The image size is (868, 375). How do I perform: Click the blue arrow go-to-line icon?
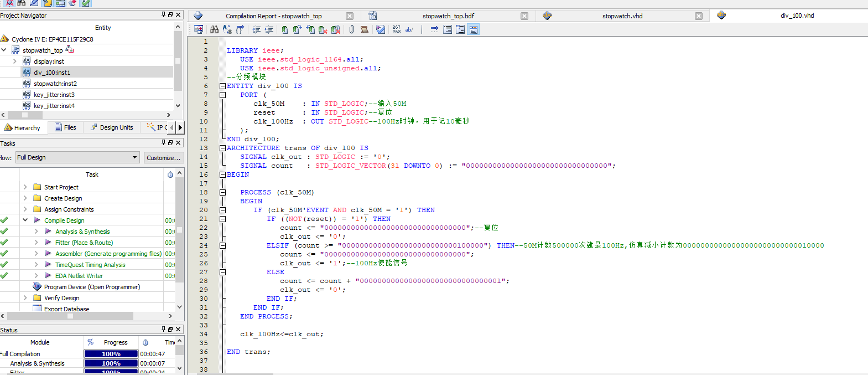434,29
